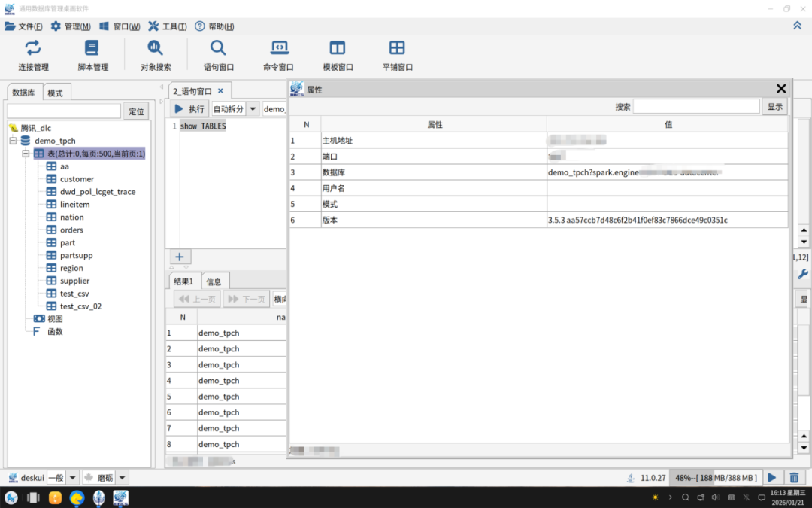812x508 pixels.
Task: Open 脚本管理 script management icon
Action: click(93, 56)
